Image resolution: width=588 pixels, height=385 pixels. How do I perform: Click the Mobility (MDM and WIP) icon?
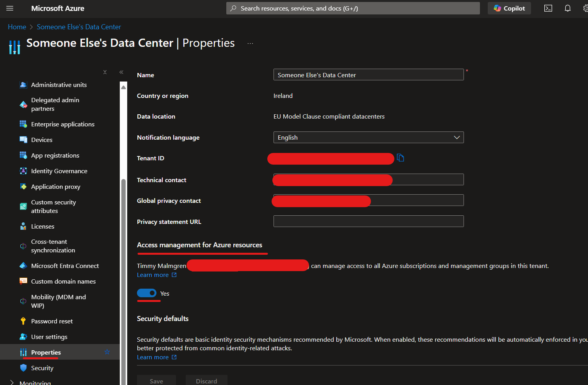click(x=23, y=301)
